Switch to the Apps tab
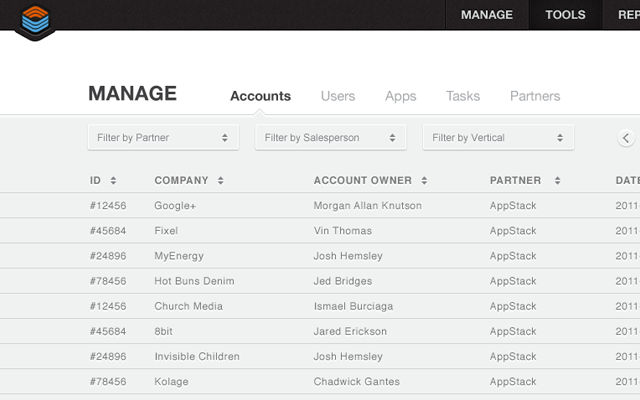 (x=401, y=96)
